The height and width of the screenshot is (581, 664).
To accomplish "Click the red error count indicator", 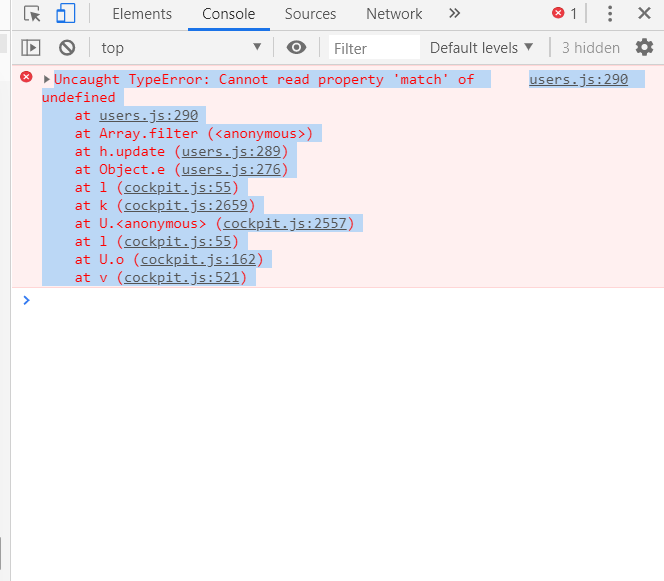I will click(x=564, y=14).
